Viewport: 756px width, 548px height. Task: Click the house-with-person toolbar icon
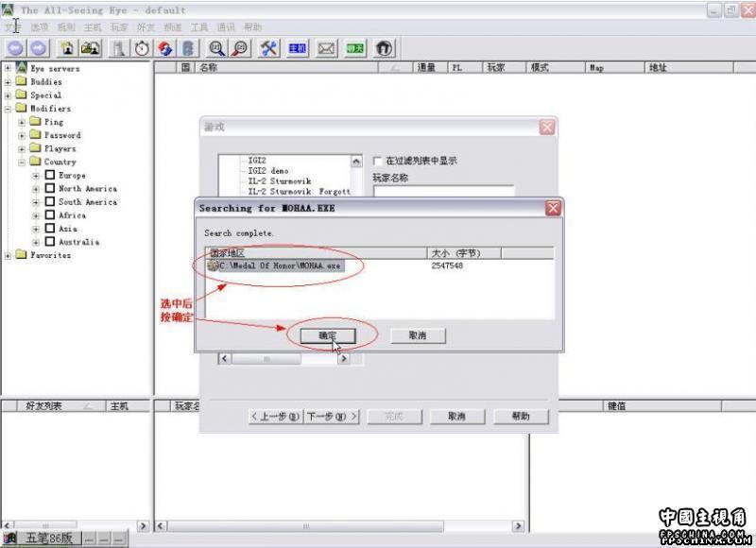click(x=67, y=48)
